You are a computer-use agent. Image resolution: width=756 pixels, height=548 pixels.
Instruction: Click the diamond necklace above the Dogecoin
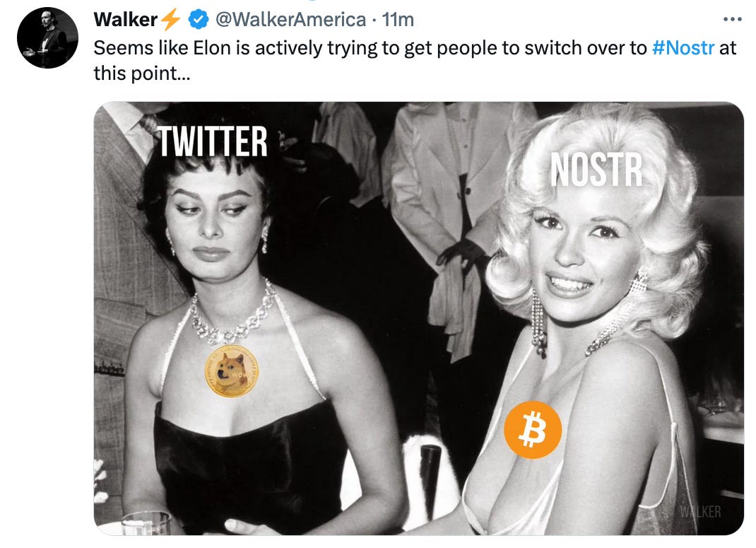coord(232,313)
